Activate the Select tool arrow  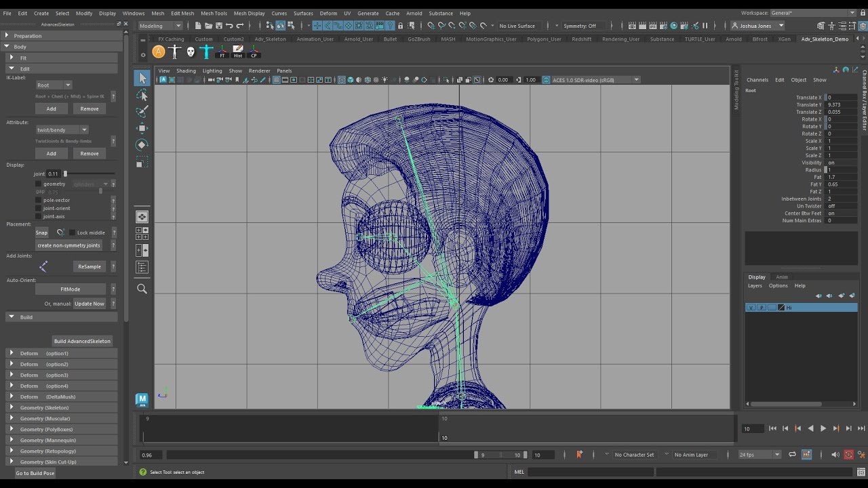(142, 79)
